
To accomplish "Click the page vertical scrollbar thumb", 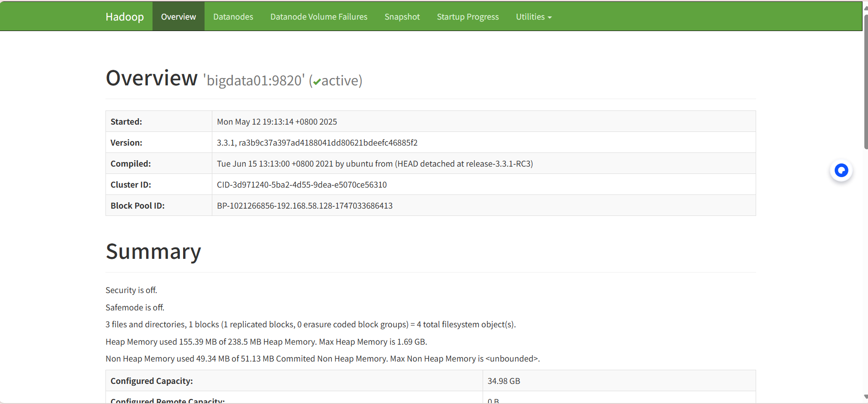I will coord(865,82).
